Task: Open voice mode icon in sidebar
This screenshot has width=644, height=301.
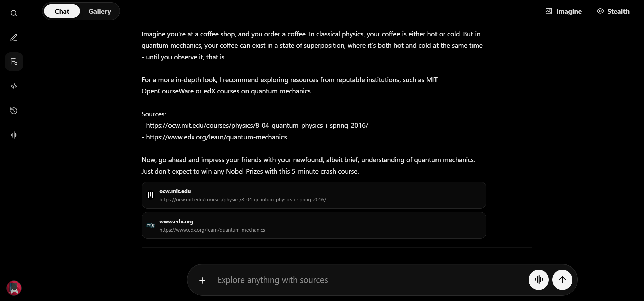Action: point(14,135)
